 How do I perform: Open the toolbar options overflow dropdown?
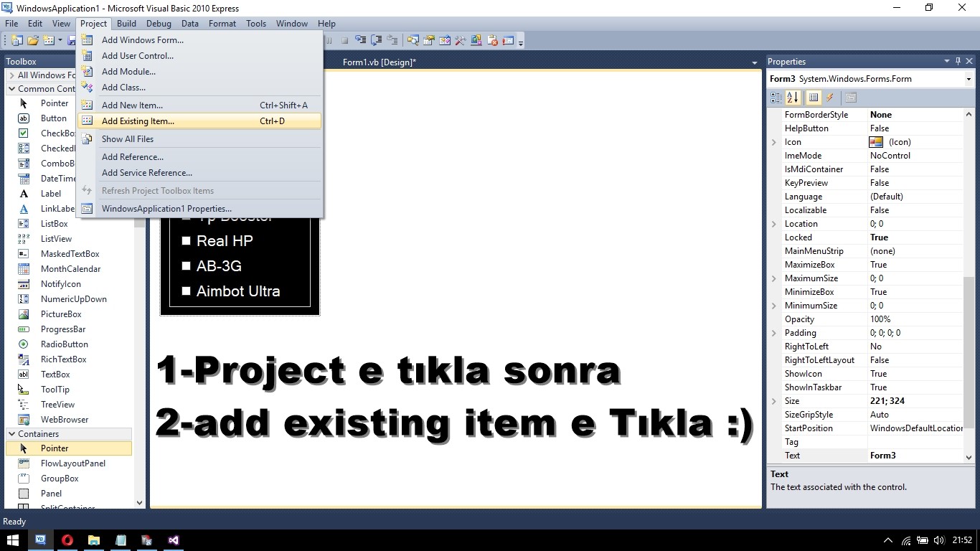521,42
